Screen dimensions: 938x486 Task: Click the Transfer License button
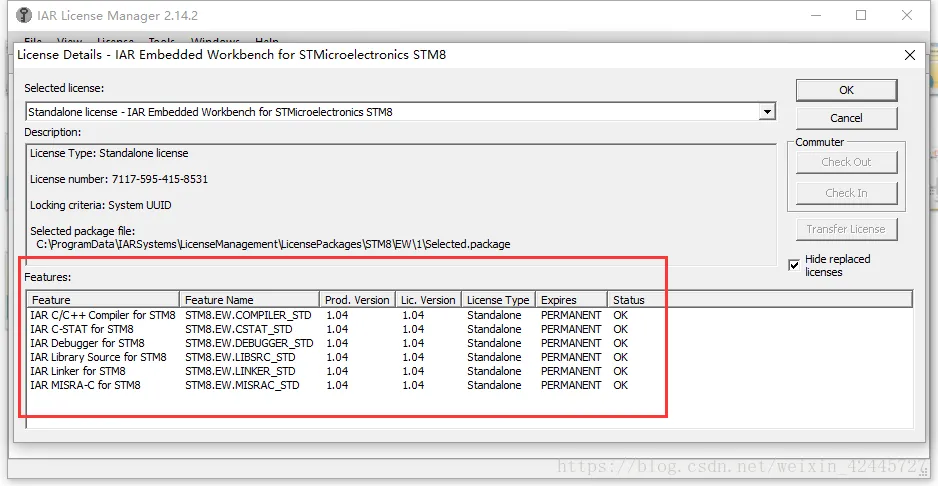coord(846,229)
